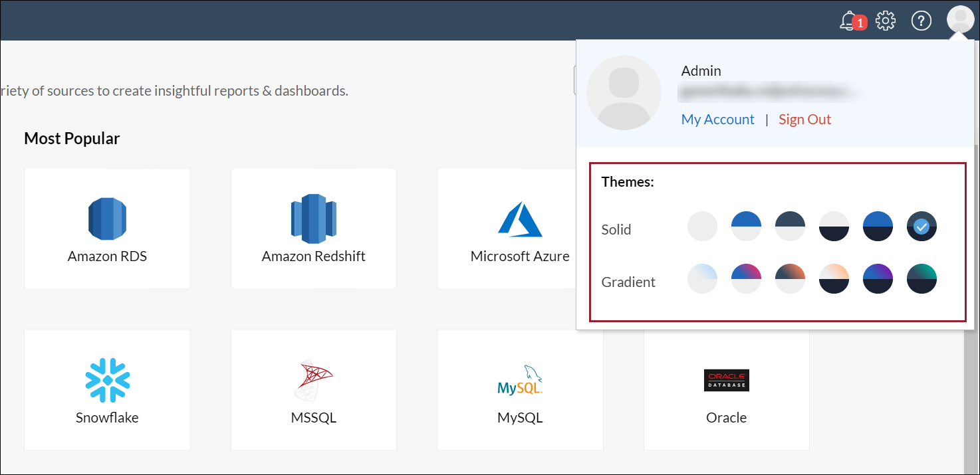Click the "Admin" user name text
The height and width of the screenshot is (475, 980).
701,71
